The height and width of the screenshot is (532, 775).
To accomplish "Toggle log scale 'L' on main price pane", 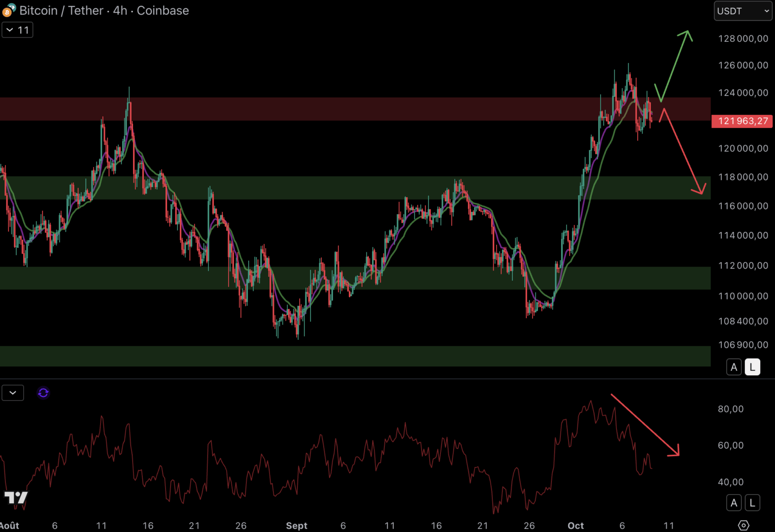I will 752,367.
